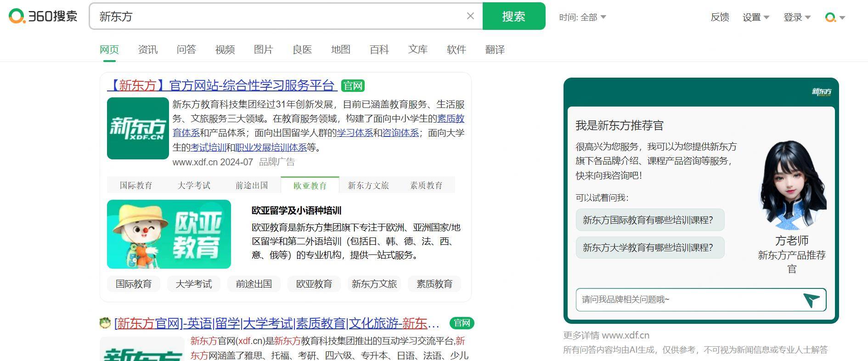
Task: Switch to the 文库 tab
Action: point(418,50)
